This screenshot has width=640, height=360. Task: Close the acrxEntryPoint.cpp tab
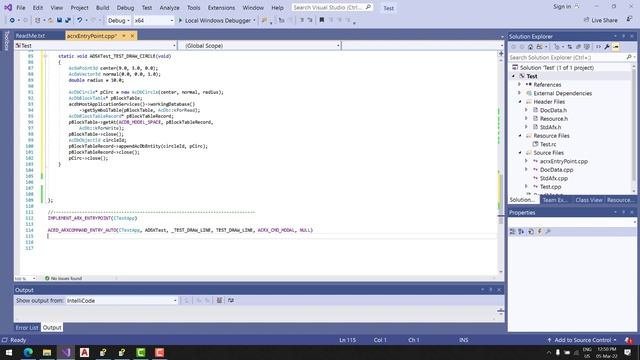[132, 36]
